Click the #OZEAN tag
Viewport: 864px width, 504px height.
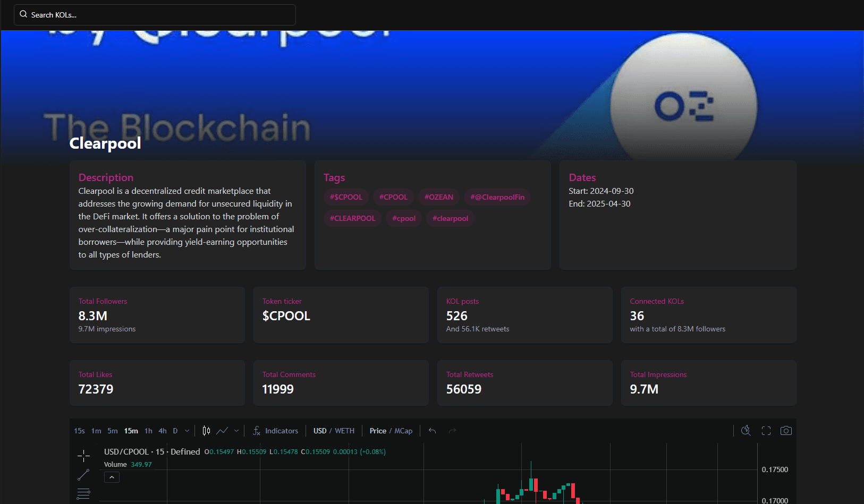tap(438, 197)
